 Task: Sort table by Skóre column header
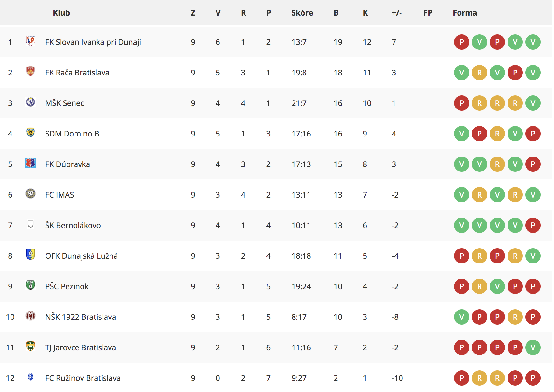coord(302,13)
